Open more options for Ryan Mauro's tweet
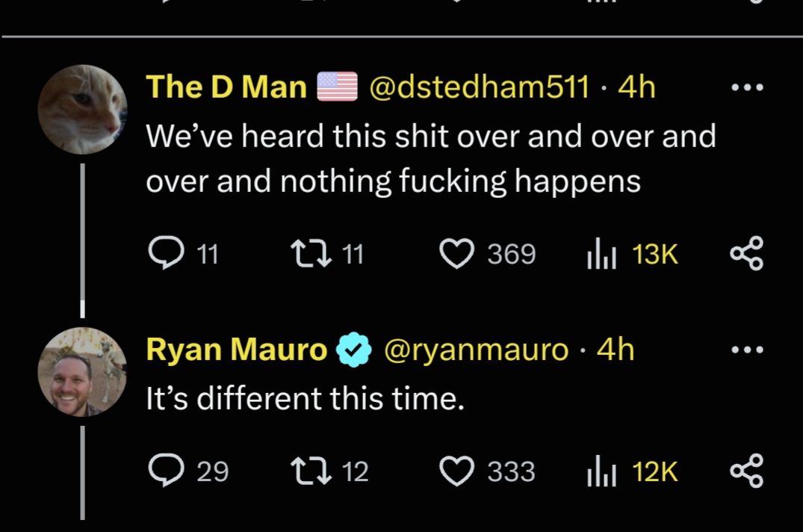The width and height of the screenshot is (803, 532). 746,349
